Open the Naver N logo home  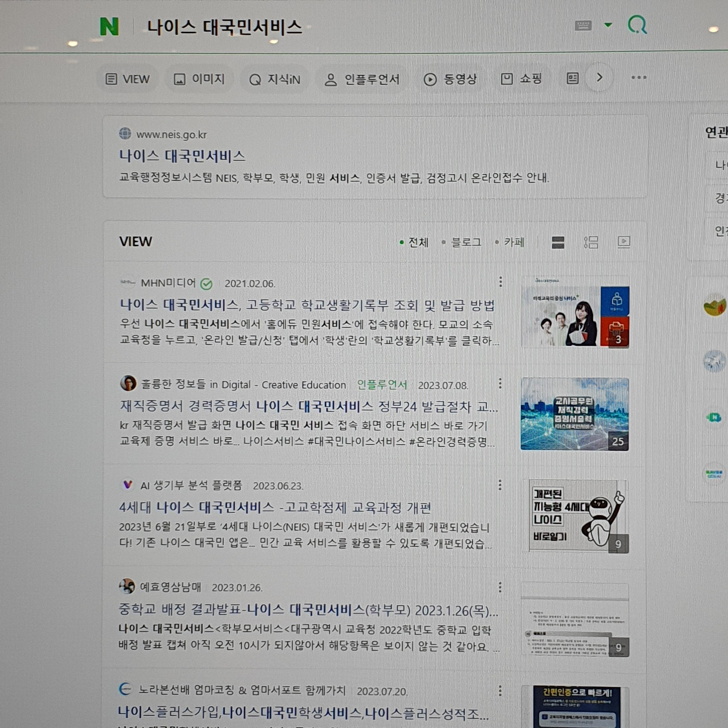tap(109, 26)
